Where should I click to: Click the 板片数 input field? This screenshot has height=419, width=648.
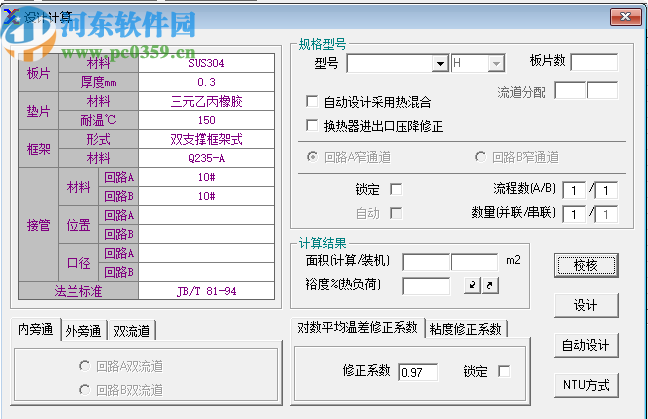point(594,62)
